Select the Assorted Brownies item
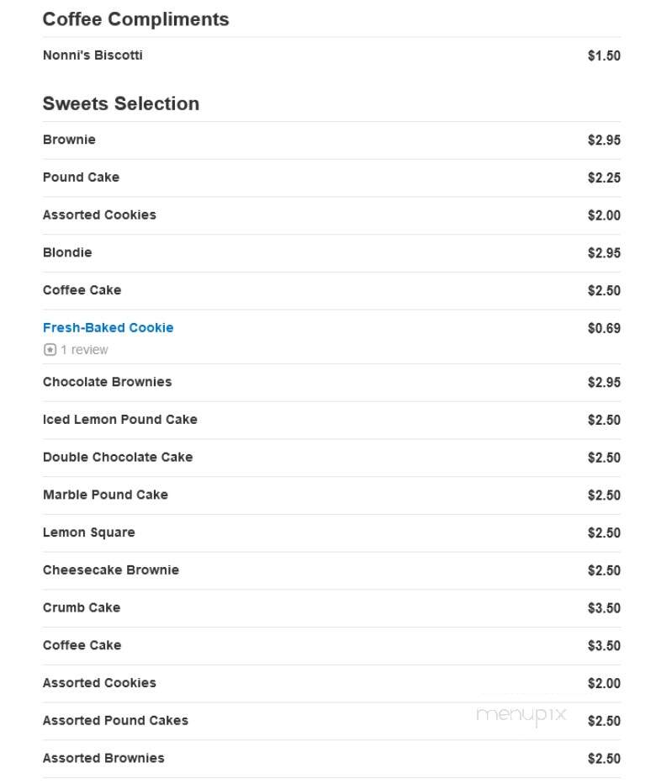 pyautogui.click(x=103, y=758)
